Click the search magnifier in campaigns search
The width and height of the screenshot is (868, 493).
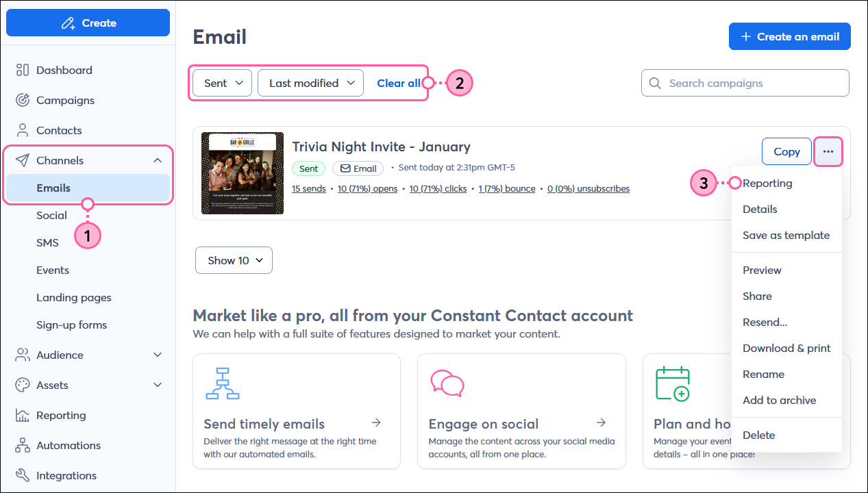pos(655,83)
